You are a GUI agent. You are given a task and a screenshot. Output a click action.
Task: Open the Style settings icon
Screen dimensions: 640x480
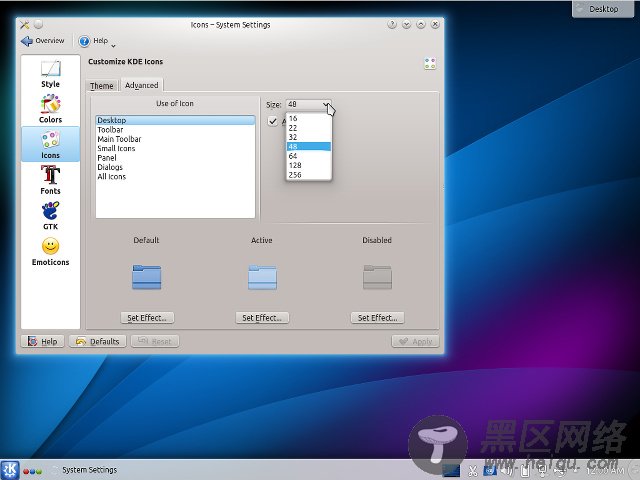point(50,74)
